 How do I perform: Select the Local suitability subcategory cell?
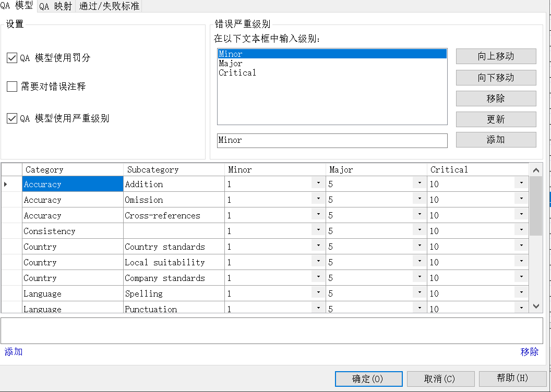(174, 262)
